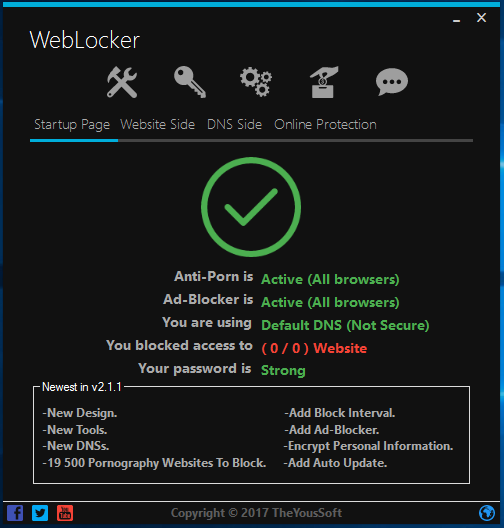This screenshot has width=504, height=528.
Task: Open the speech bubble feedback icon
Action: coord(392,82)
